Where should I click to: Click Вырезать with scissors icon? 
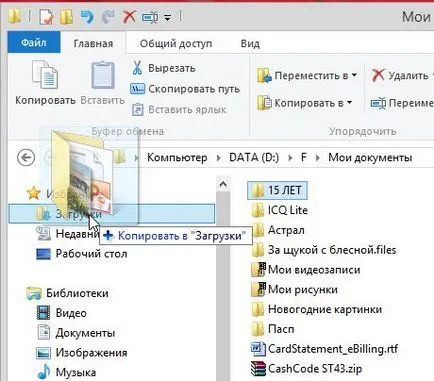point(163,68)
